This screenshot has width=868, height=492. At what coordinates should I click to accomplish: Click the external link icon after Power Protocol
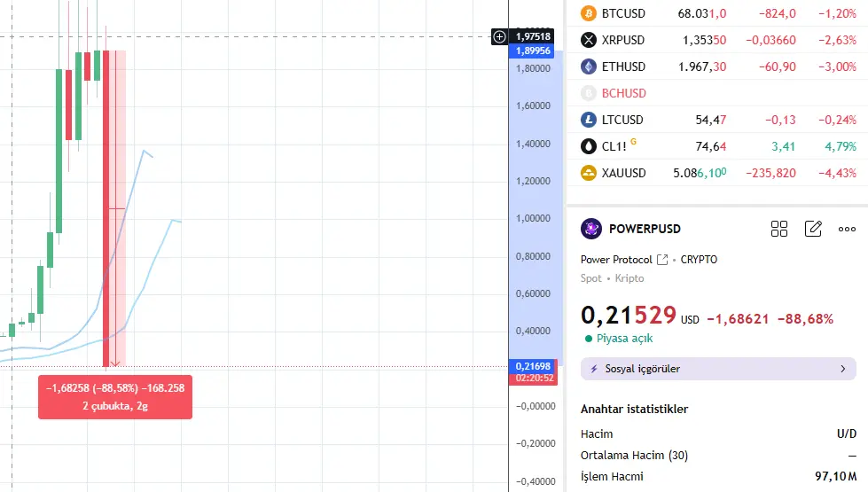(x=662, y=260)
